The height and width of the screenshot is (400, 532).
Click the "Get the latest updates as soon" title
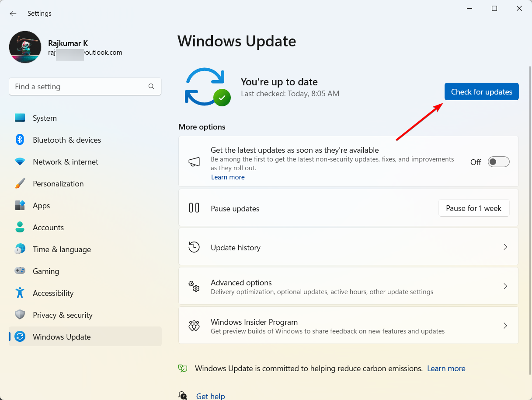pyautogui.click(x=295, y=150)
